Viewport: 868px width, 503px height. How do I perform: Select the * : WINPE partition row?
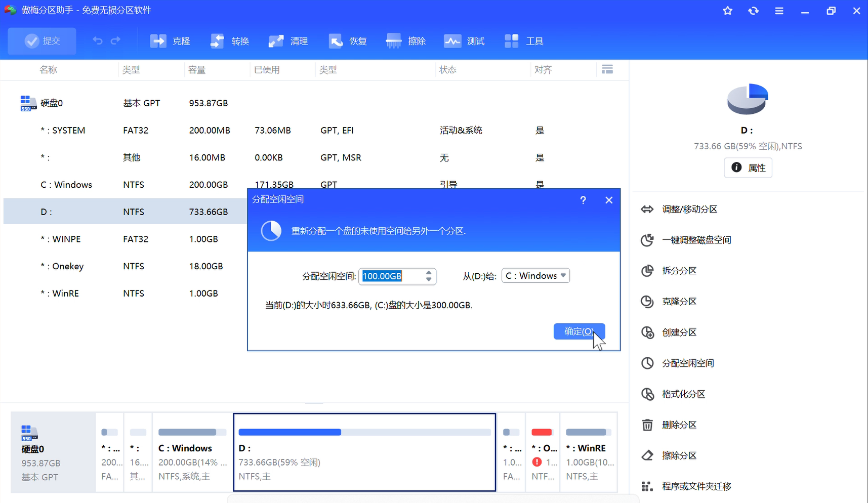[125, 239]
